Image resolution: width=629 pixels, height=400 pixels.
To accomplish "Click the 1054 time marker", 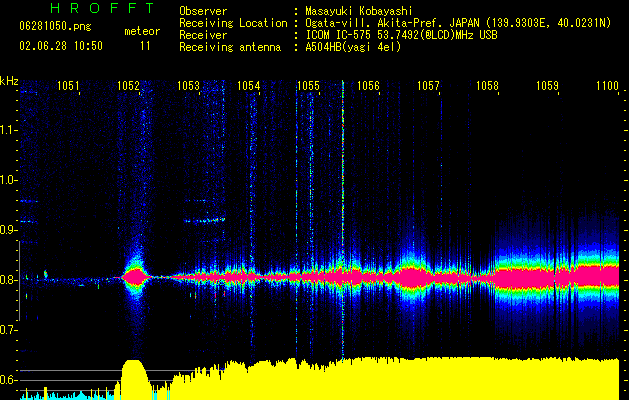I will click(x=248, y=85).
